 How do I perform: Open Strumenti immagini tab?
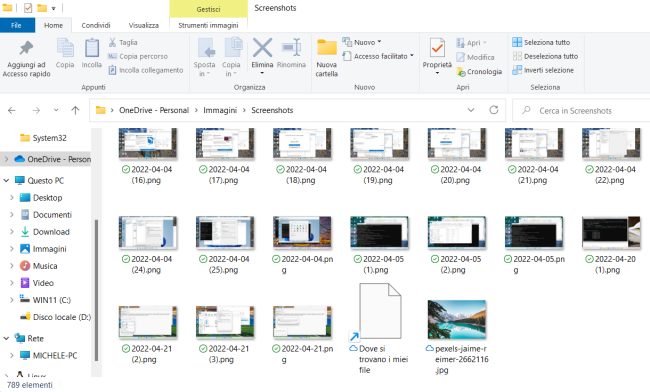pos(208,25)
